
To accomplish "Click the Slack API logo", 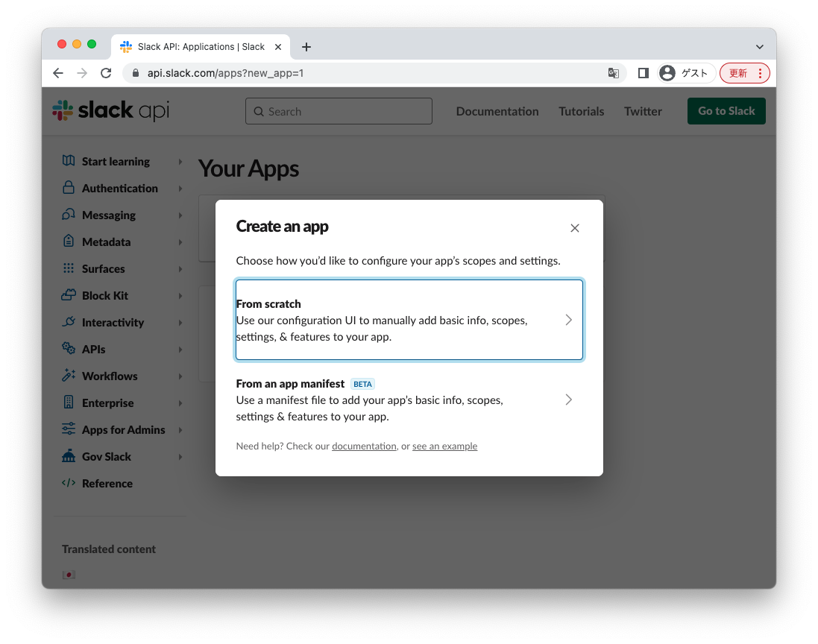I will pyautogui.click(x=110, y=110).
